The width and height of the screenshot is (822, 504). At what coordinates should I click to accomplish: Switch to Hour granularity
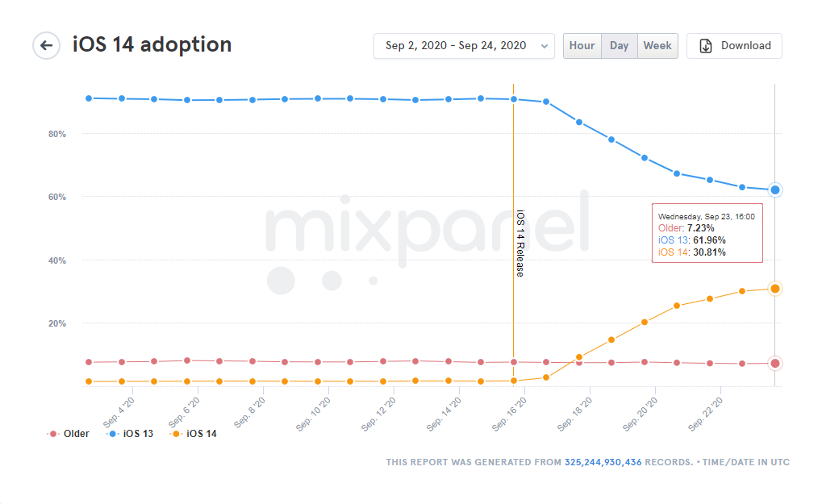click(x=582, y=46)
